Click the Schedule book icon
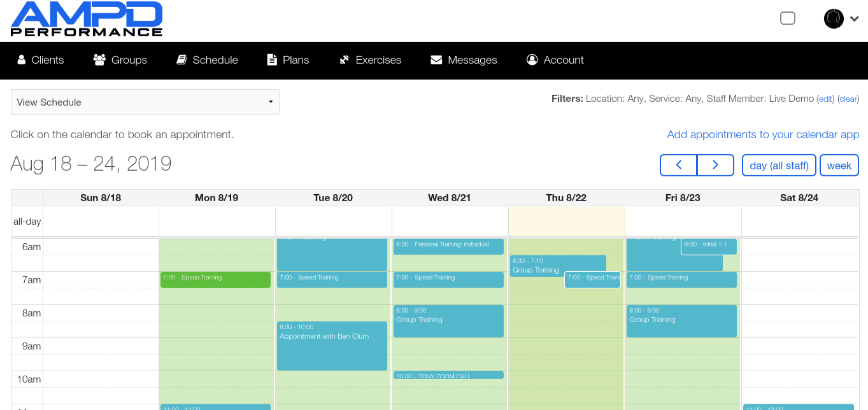868x410 pixels. pyautogui.click(x=181, y=60)
